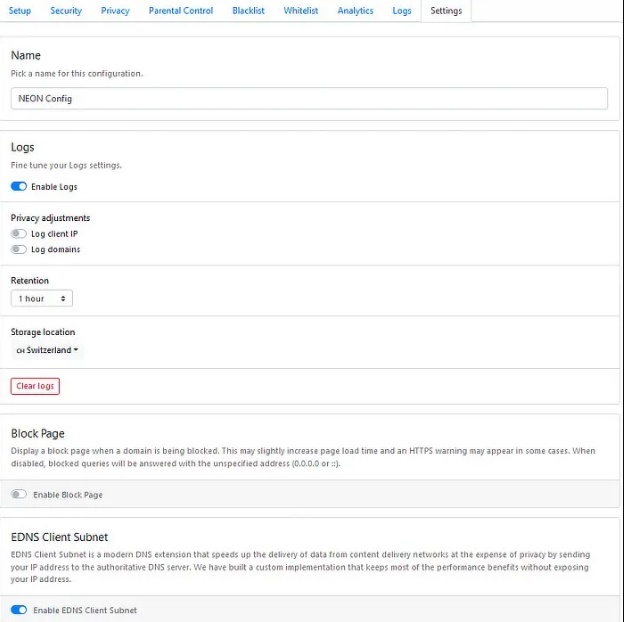Open the Parental Control tab
Viewport: 624px width, 622px height.
181,11
